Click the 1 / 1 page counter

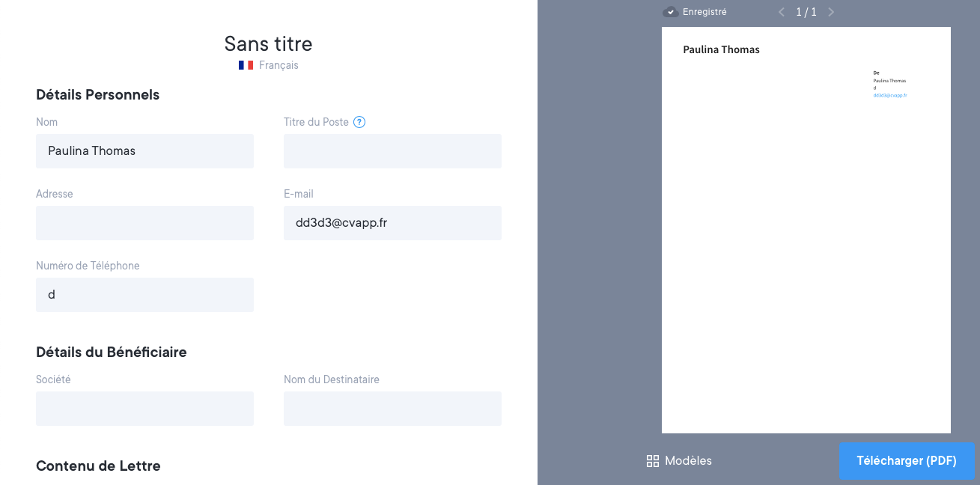tap(806, 12)
